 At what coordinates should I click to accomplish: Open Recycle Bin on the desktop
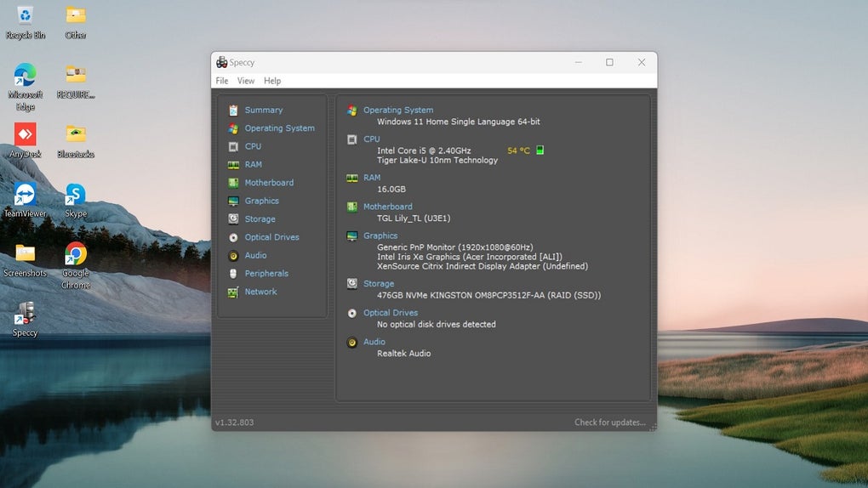pos(25,23)
